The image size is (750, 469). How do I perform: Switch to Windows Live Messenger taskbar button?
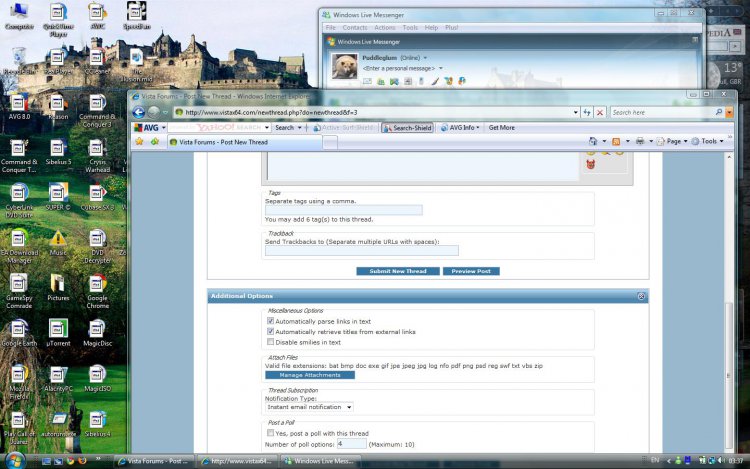click(320, 461)
